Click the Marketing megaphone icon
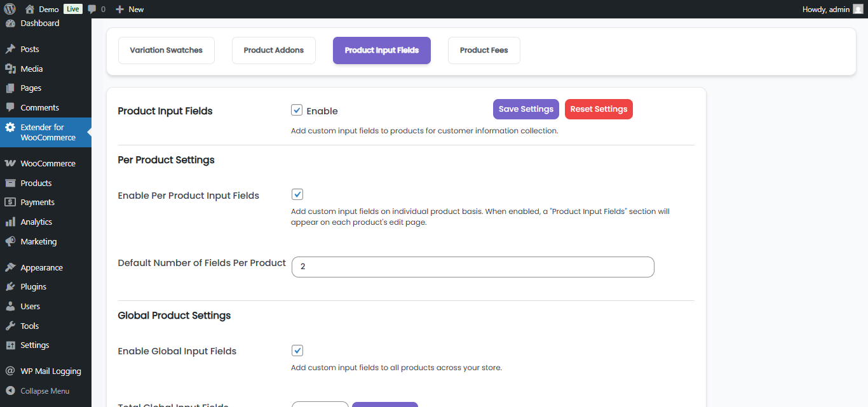868x407 pixels. pos(10,241)
